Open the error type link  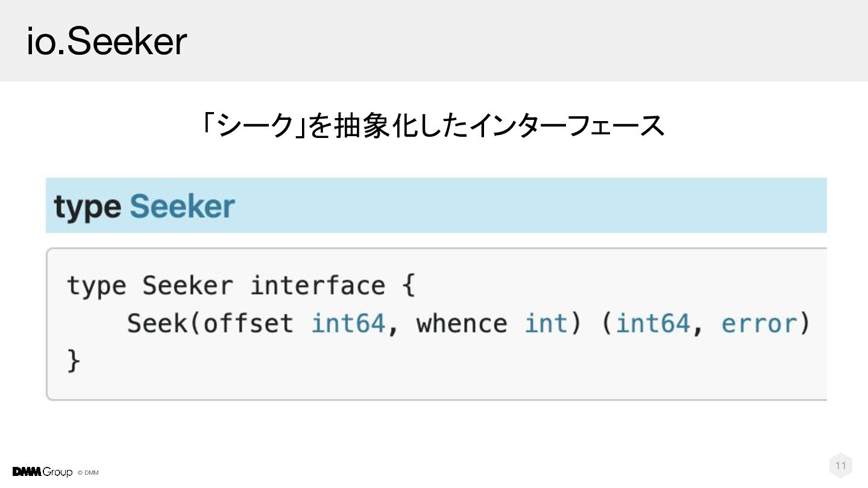[x=758, y=324]
